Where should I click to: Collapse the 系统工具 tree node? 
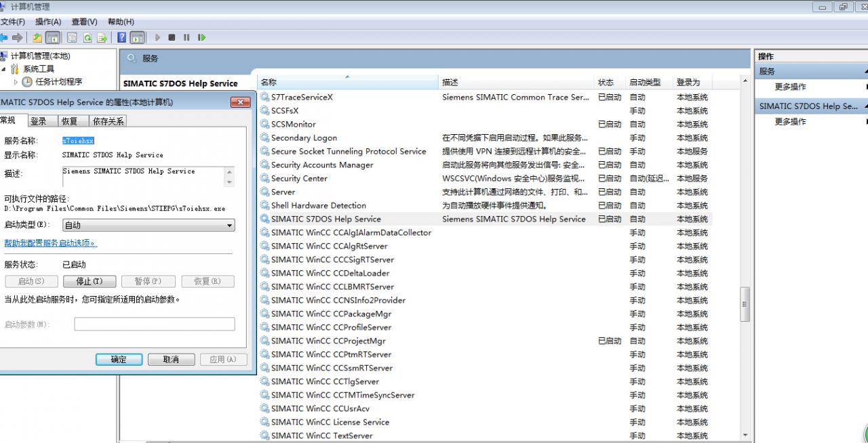point(3,69)
